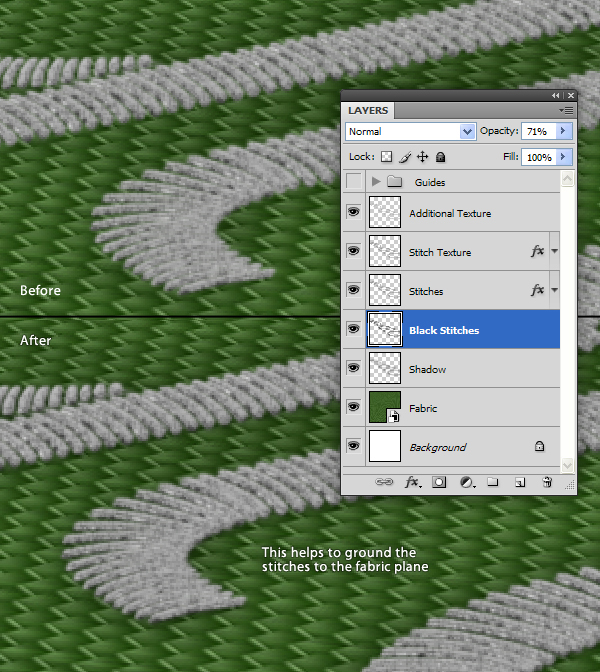This screenshot has height=672, width=600.
Task: Toggle the Shadow layer eye icon
Action: coord(354,368)
